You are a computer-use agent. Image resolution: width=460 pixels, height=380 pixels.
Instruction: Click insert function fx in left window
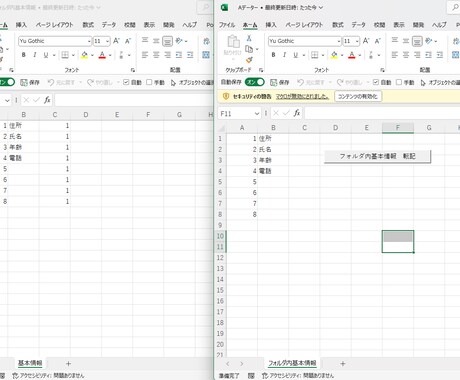click(47, 99)
